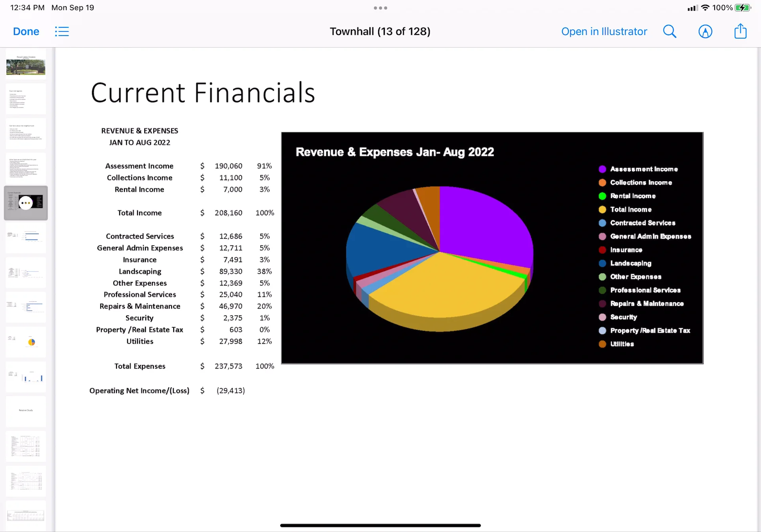Open in Illustrator link
761x532 pixels.
(604, 31)
